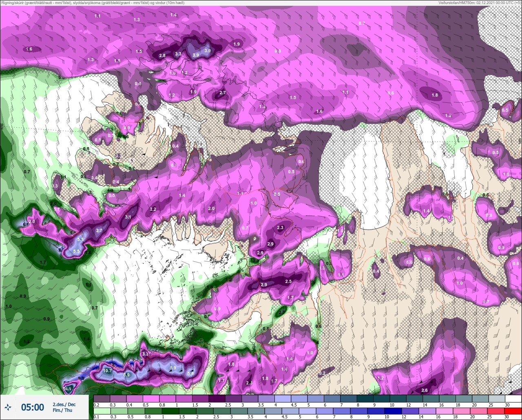Select the '2.des./ Dec' date text
Image resolution: width=522 pixels, height=420 pixels.
point(64,405)
